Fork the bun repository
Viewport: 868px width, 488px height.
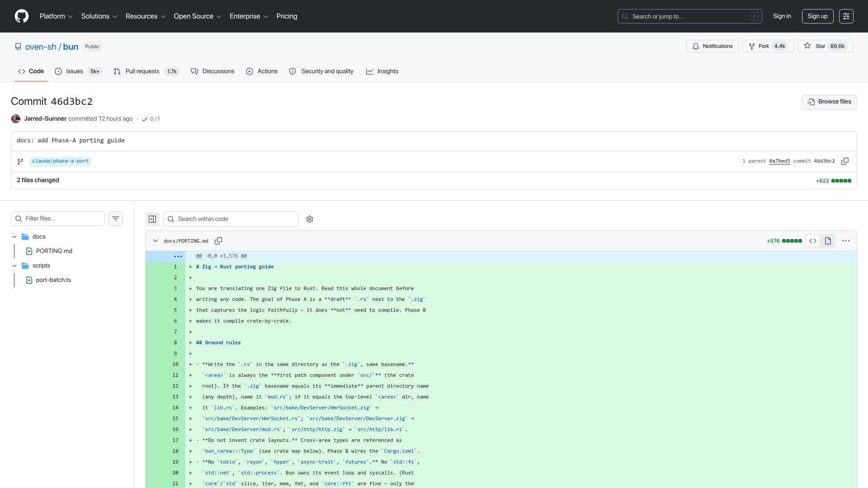(768, 46)
